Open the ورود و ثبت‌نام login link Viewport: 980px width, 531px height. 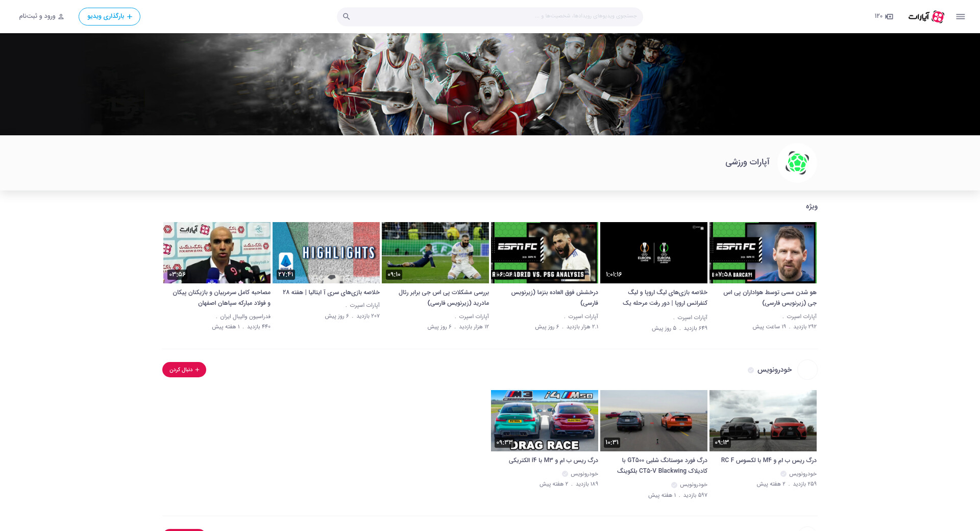[42, 16]
